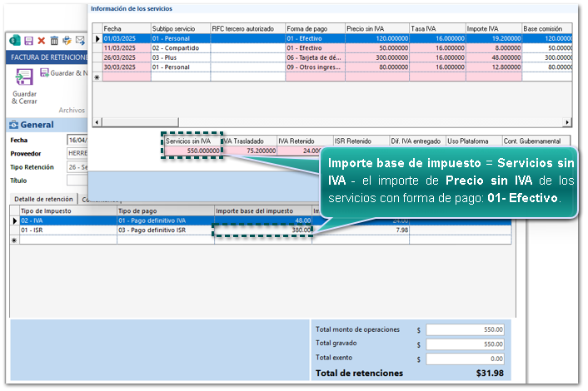This screenshot has height=391, width=588.
Task: Click the Importe IVA column header
Action: 494,28
